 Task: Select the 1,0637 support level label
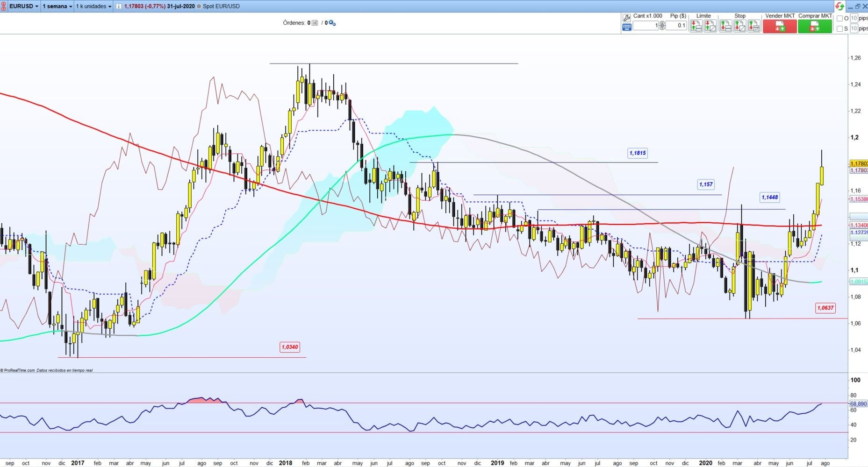(825, 308)
